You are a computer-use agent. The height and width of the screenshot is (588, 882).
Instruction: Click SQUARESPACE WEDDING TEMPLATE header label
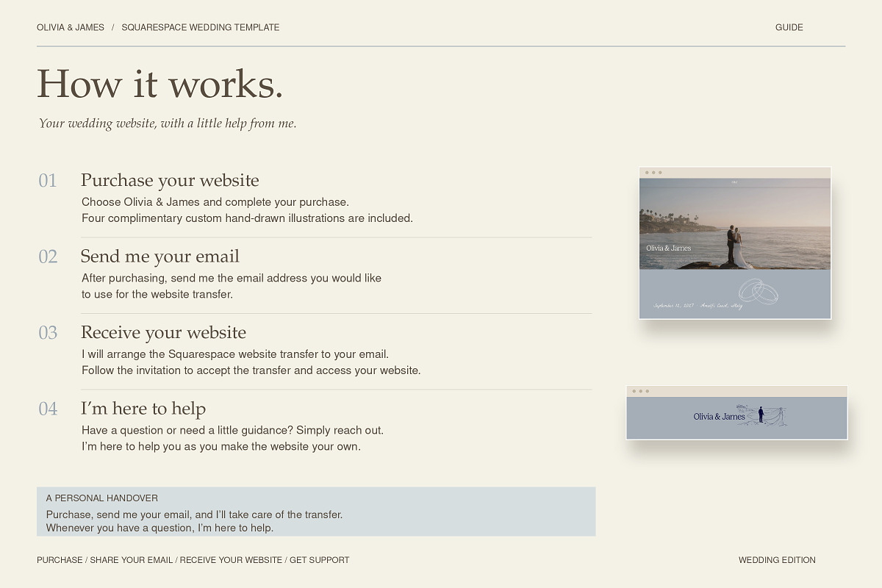[x=201, y=27]
